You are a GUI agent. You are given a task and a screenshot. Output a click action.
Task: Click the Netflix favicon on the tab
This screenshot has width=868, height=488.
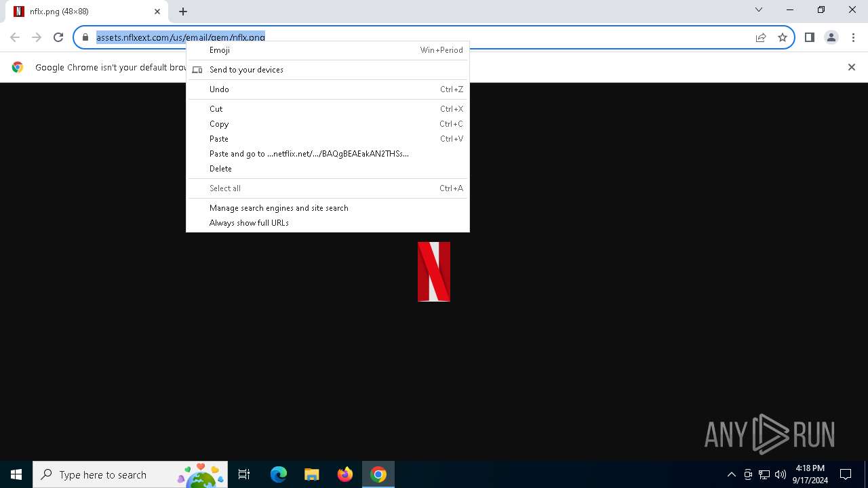tap(19, 12)
